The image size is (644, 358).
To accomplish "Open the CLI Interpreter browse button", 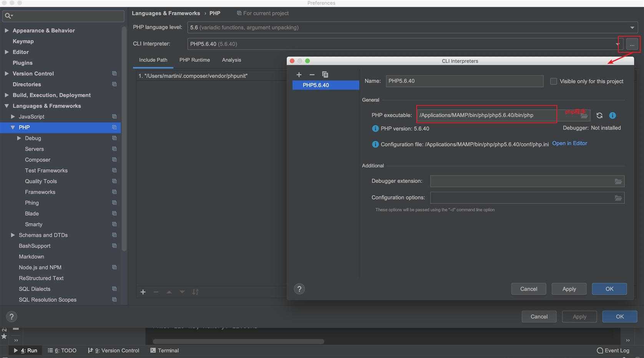I will (632, 44).
